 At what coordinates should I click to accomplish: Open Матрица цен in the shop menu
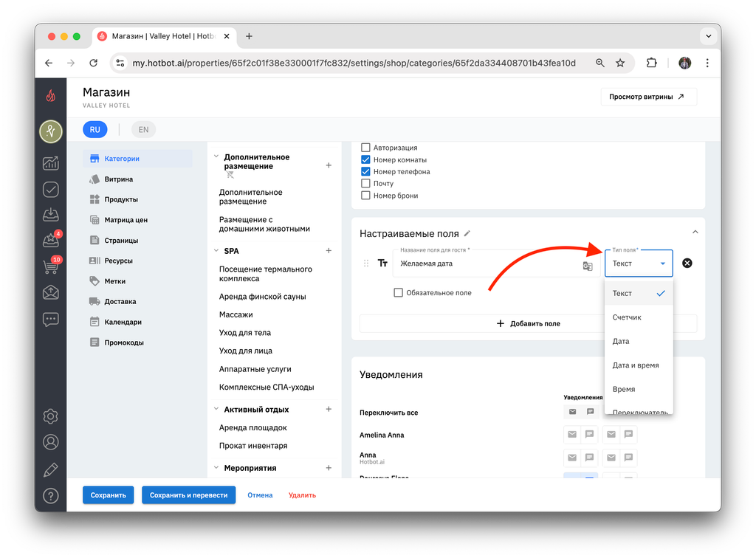pos(126,220)
